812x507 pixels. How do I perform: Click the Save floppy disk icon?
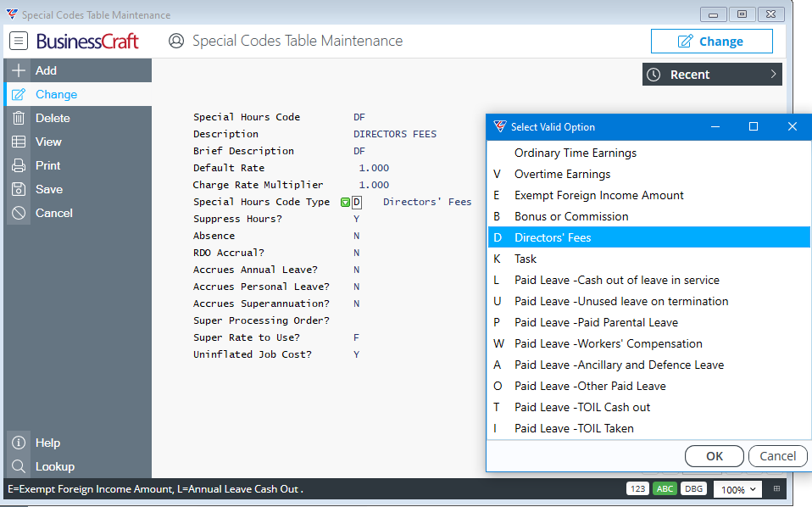click(x=19, y=189)
